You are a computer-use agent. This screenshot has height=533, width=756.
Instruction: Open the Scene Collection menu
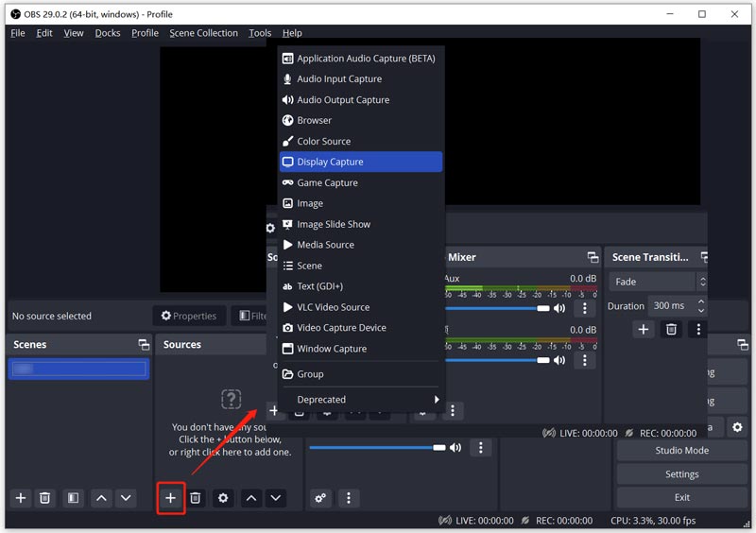point(203,33)
